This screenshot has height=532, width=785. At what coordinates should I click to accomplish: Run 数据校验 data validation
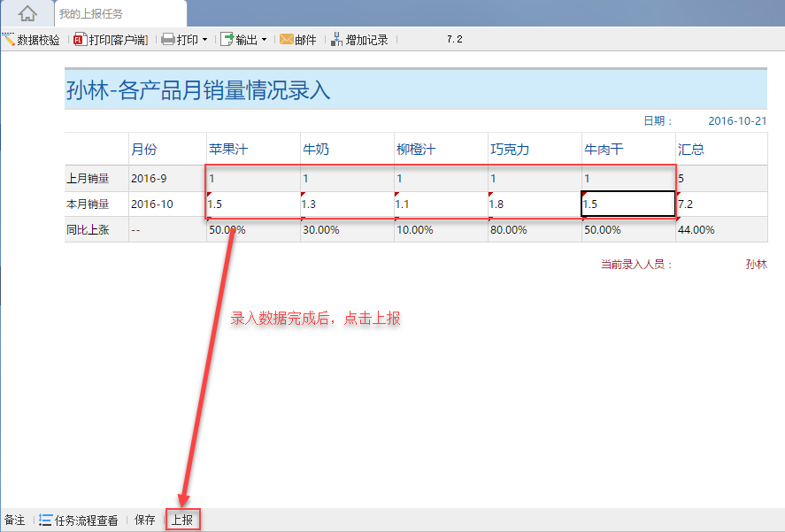31,40
